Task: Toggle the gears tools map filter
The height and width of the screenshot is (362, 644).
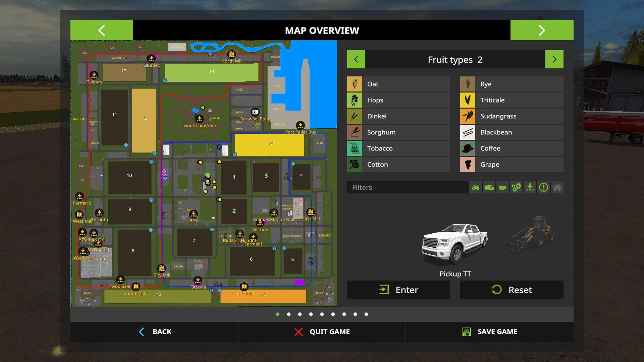Action: coord(516,187)
